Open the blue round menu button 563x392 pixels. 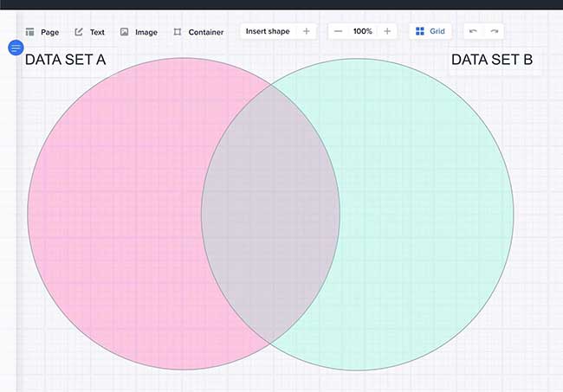(16, 48)
